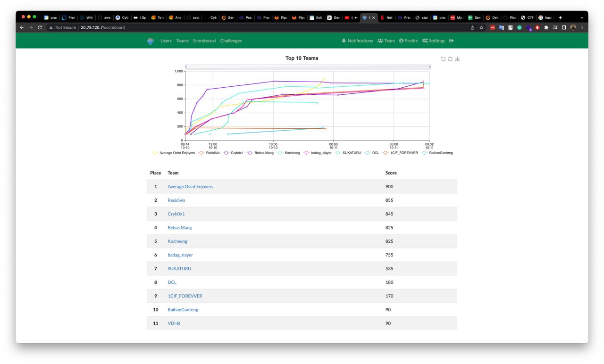Click the chart time range zoom slider
Image resolution: width=604 pixels, height=364 pixels.
tap(308, 67)
